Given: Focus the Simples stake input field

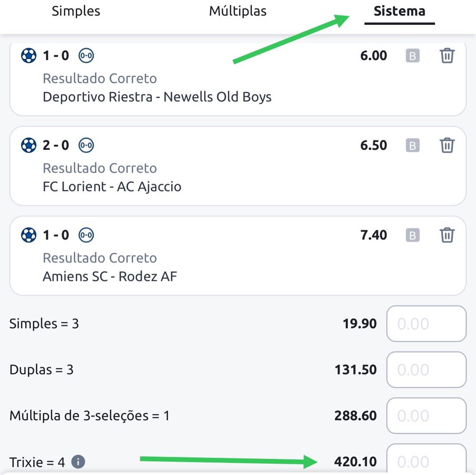Looking at the screenshot, I should click(x=426, y=324).
